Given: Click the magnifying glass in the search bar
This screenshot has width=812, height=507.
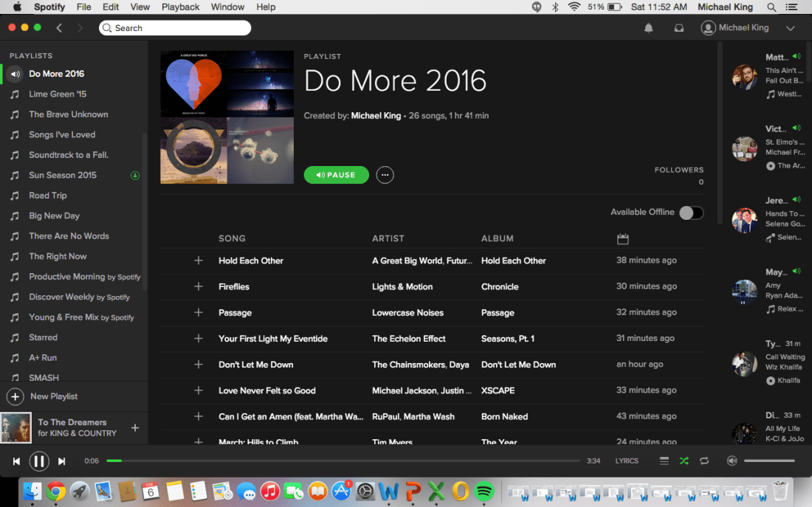Looking at the screenshot, I should (106, 27).
